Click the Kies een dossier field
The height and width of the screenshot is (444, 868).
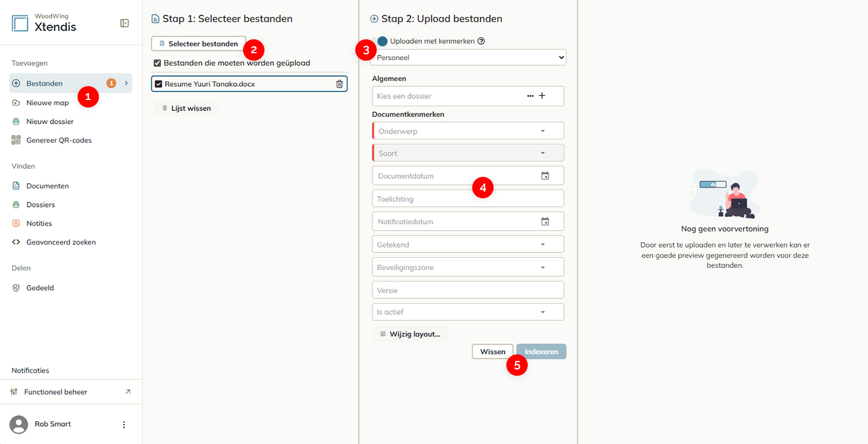pos(468,96)
